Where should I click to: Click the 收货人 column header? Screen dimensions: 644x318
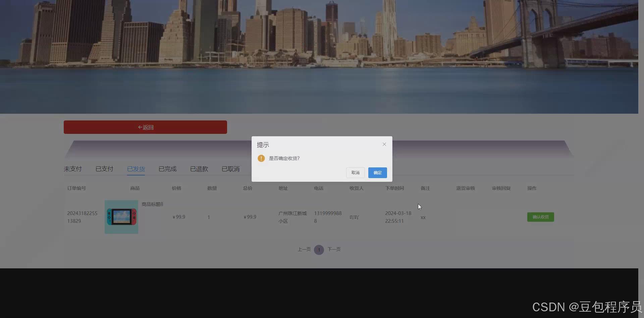[357, 188]
